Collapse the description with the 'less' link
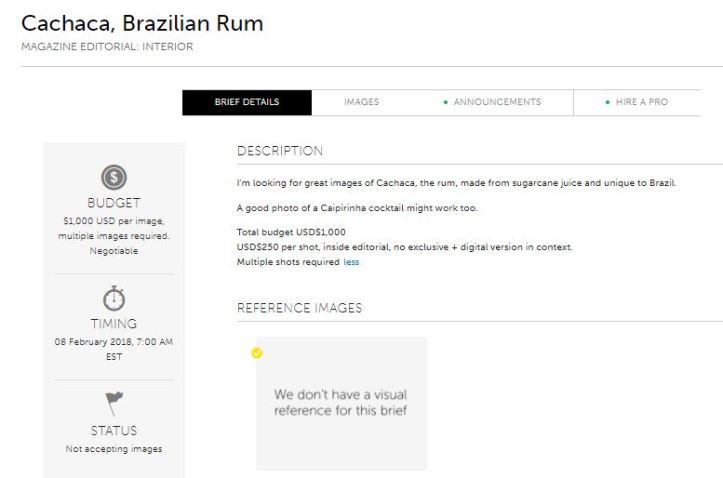 click(351, 262)
